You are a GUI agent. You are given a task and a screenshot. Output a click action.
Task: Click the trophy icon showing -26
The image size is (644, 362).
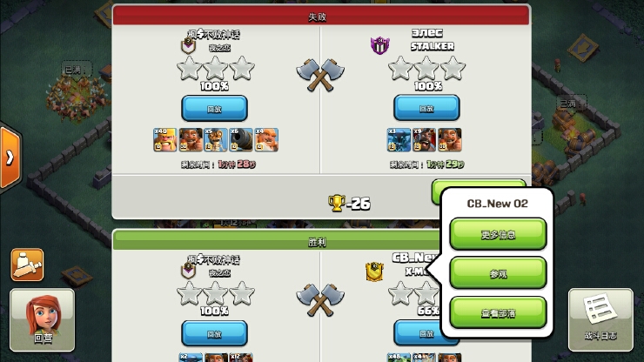click(337, 203)
